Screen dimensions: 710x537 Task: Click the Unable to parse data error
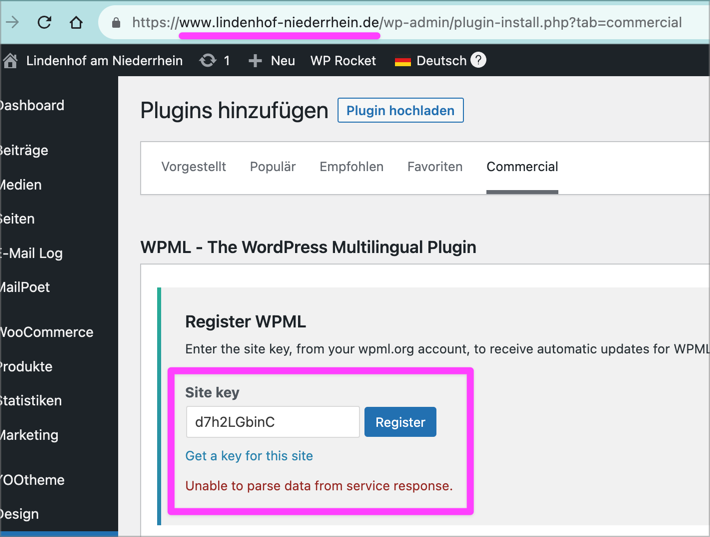[x=319, y=486]
